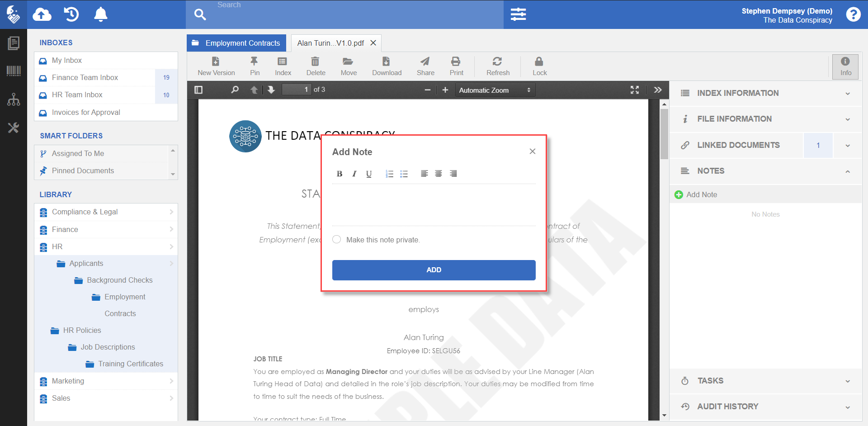Open the tools wrench icon in the left rail
The height and width of the screenshot is (426, 868).
14,128
